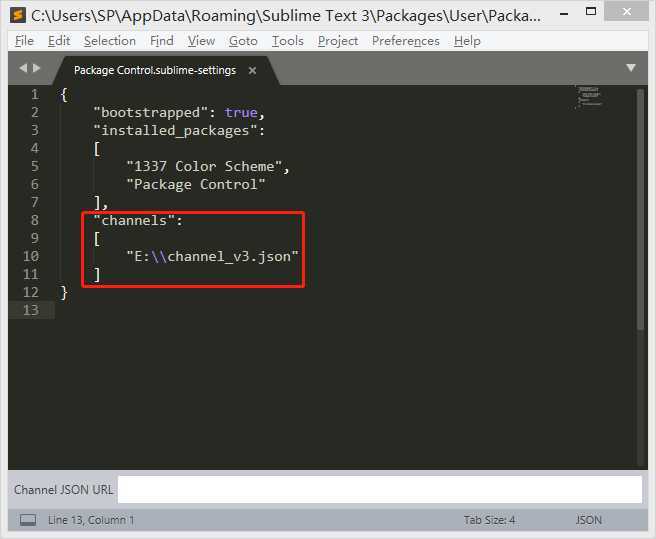Click the "1337 Color Scheme" string

[204, 167]
